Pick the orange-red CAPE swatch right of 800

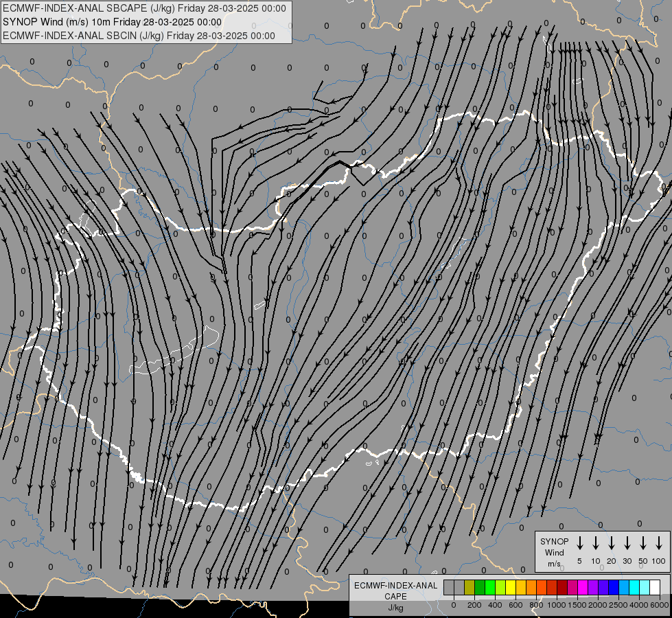(542, 587)
